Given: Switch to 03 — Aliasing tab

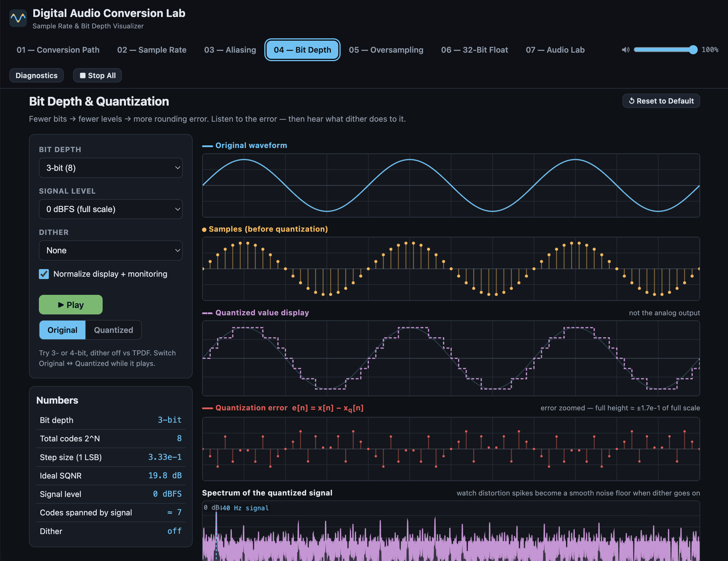Looking at the screenshot, I should [230, 50].
